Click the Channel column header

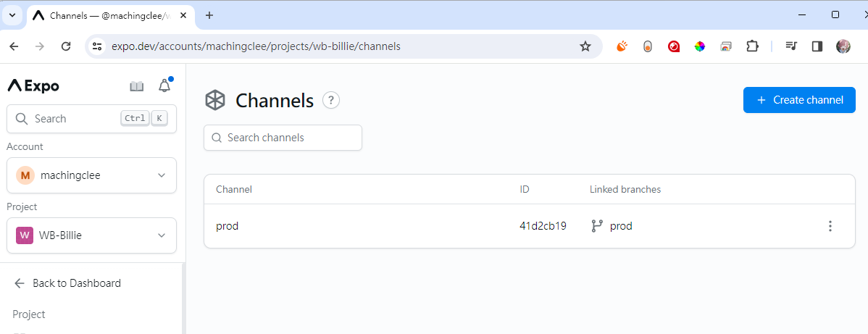coord(233,189)
